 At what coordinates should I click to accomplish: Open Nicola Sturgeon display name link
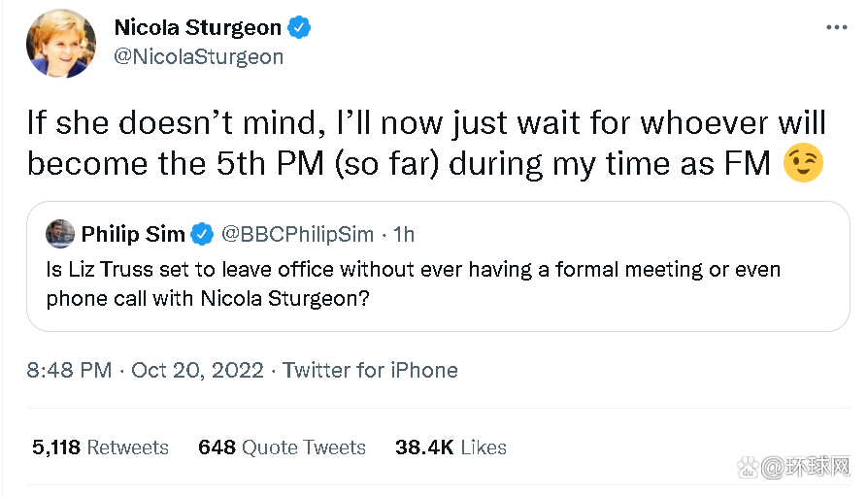(198, 27)
